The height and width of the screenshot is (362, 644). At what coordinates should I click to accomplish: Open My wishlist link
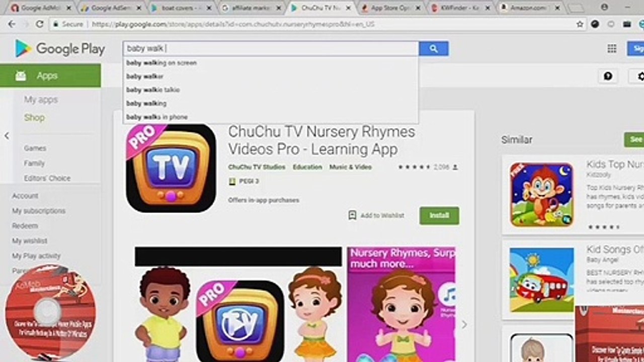coord(30,241)
